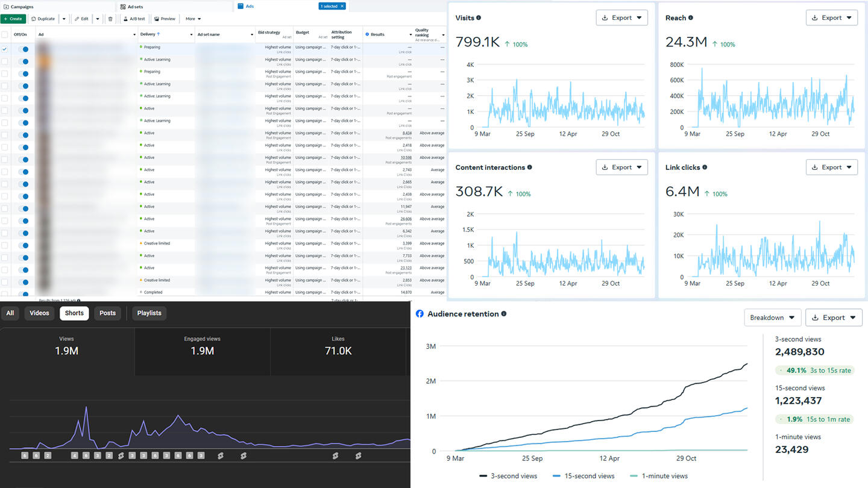
Task: Open the A/B test flask tool
Action: 134,19
